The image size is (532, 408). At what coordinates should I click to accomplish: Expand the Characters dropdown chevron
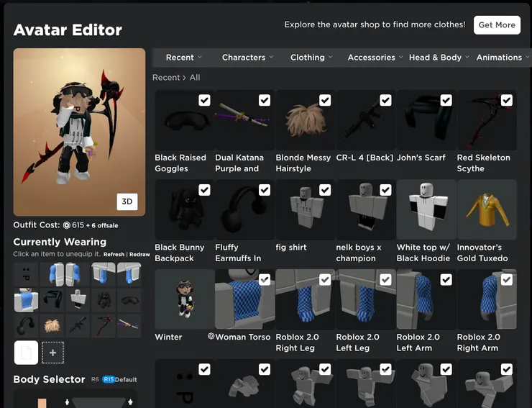tap(272, 57)
